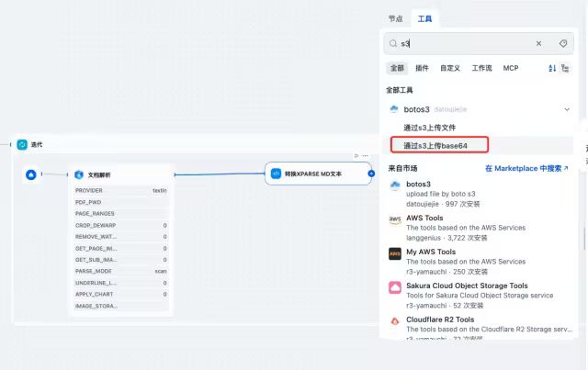Click the APPLY_CHART parameter row

point(120,295)
